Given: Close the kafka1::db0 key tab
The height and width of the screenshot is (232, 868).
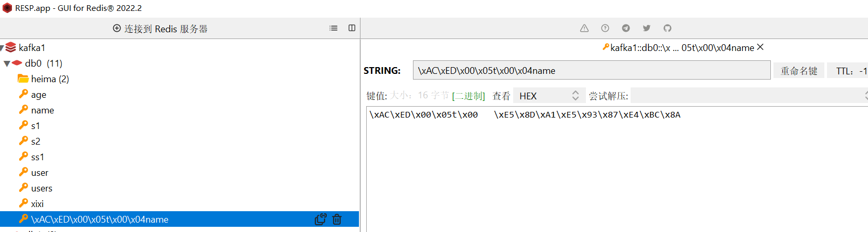Looking at the screenshot, I should 760,47.
